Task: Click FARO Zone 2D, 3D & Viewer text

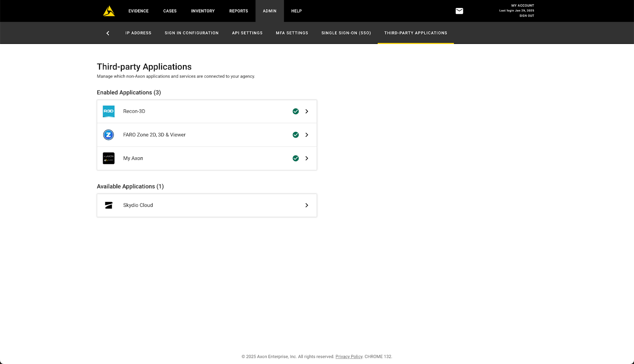Action: coord(154,135)
